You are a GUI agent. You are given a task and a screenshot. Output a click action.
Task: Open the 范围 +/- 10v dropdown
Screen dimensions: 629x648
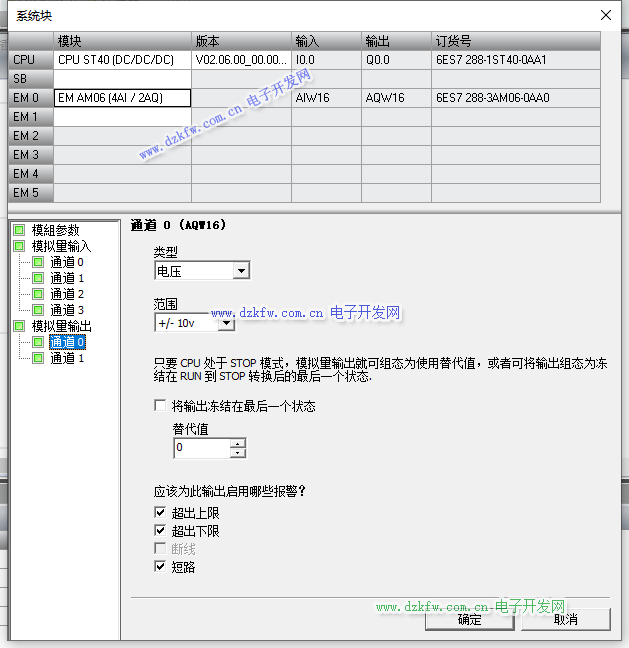coord(226,323)
